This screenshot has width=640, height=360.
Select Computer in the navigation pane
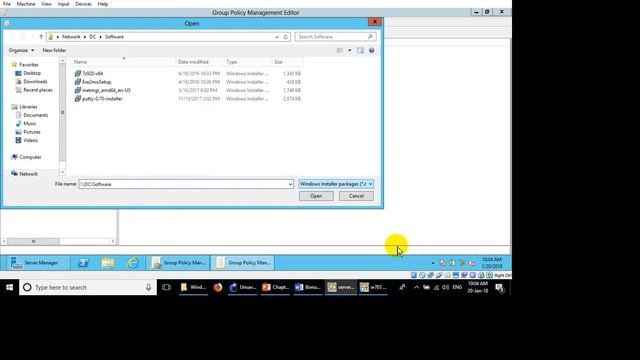pos(30,157)
